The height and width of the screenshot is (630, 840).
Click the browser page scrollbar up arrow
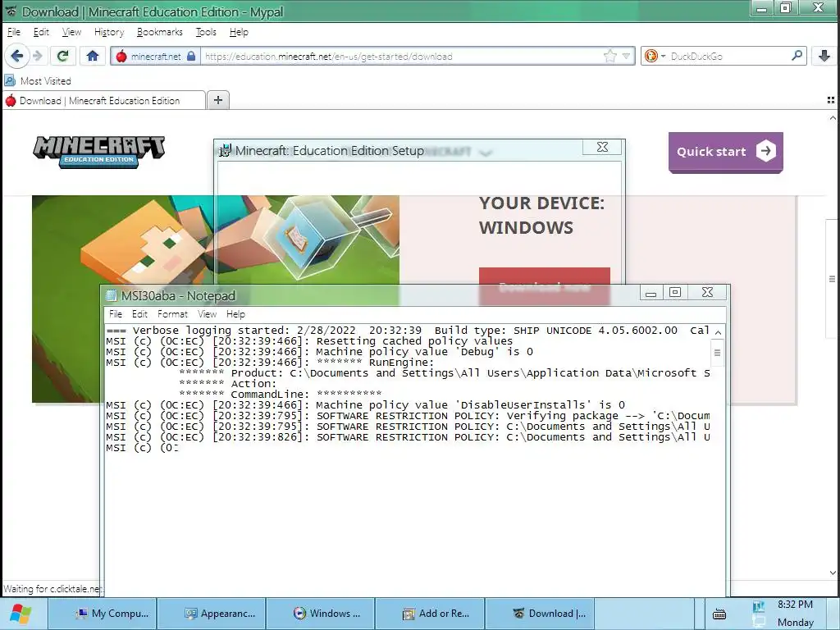(833, 118)
